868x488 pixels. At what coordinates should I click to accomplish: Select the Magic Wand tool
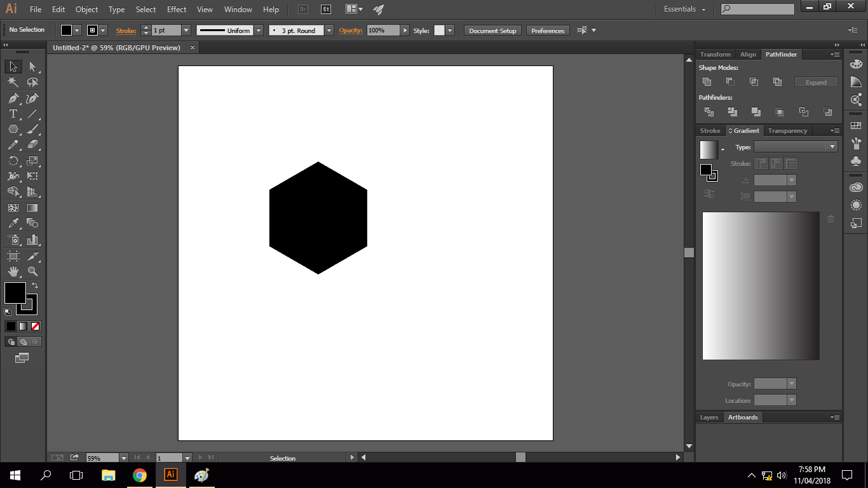(13, 83)
